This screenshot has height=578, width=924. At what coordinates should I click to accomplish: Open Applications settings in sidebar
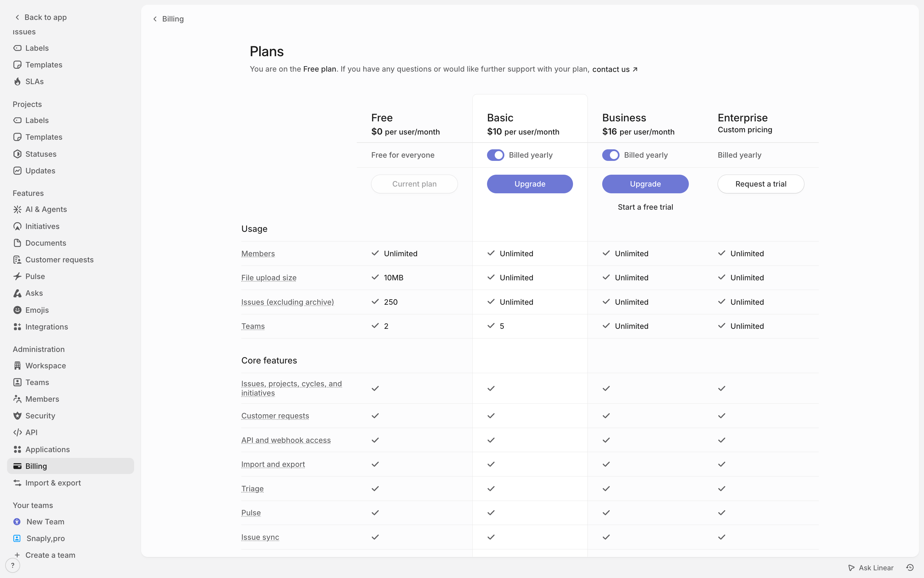(71, 450)
